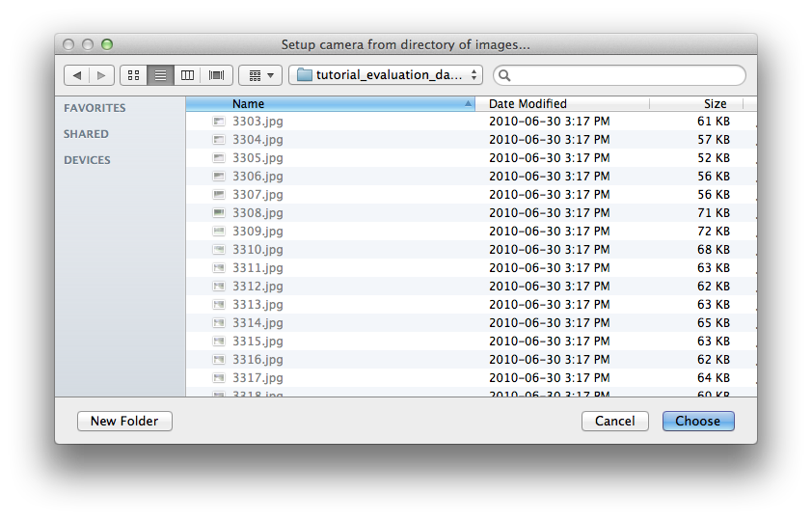Image resolution: width=812 pixels, height=520 pixels.
Task: Click the thumbnail icon of 3310.jpg
Action: click(x=219, y=250)
